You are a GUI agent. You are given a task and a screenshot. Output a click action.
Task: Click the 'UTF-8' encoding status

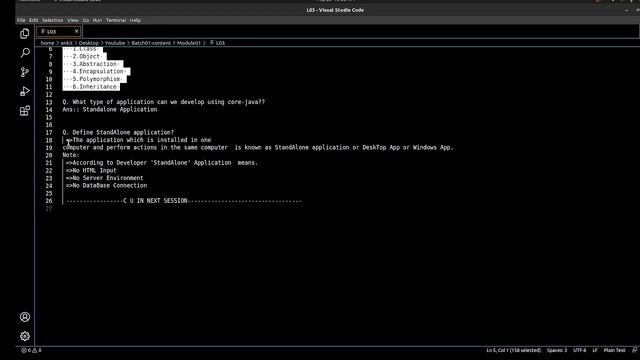pos(580,350)
